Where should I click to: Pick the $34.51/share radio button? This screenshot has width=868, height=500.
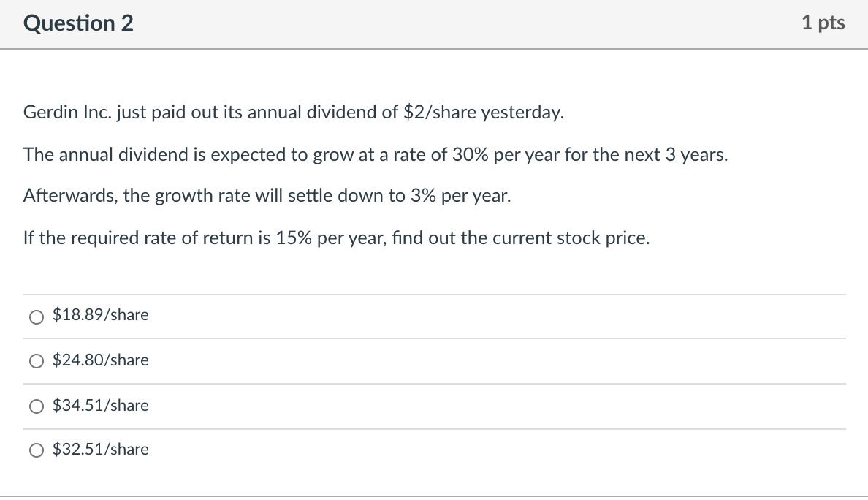pyautogui.click(x=36, y=406)
